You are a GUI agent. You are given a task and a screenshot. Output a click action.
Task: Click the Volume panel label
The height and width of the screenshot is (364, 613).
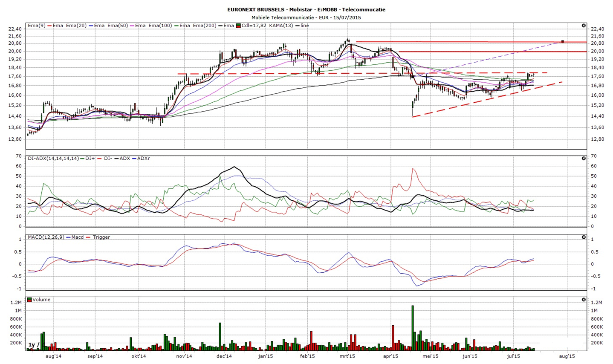(x=41, y=300)
